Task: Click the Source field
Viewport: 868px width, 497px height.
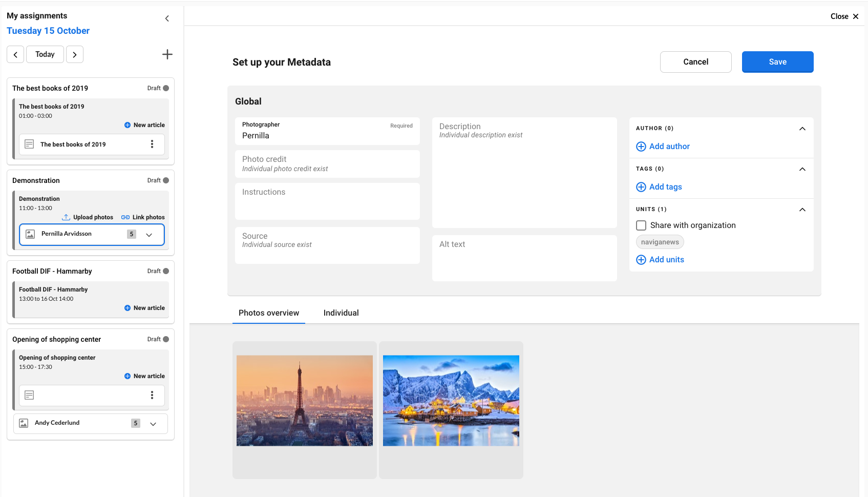Action: (327, 245)
